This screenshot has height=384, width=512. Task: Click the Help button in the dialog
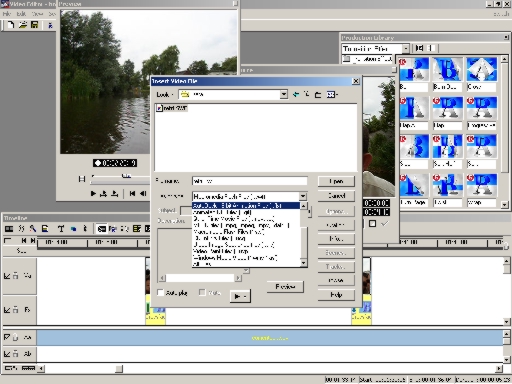(x=336, y=295)
